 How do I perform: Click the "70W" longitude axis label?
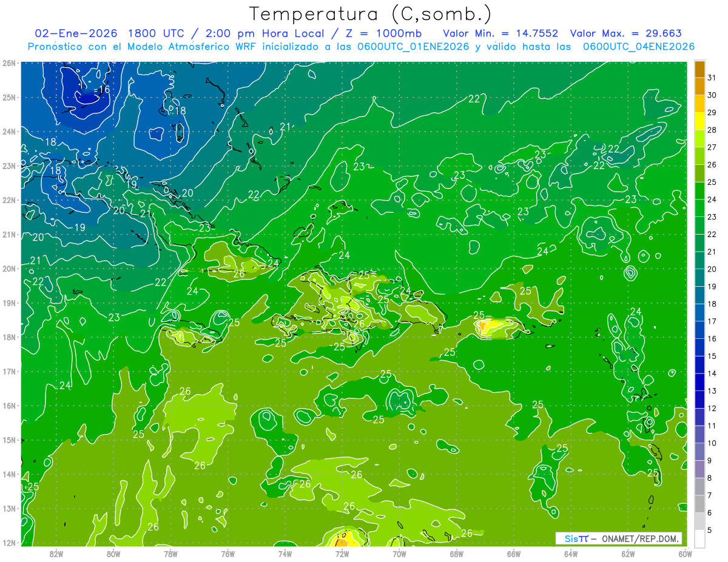click(399, 554)
